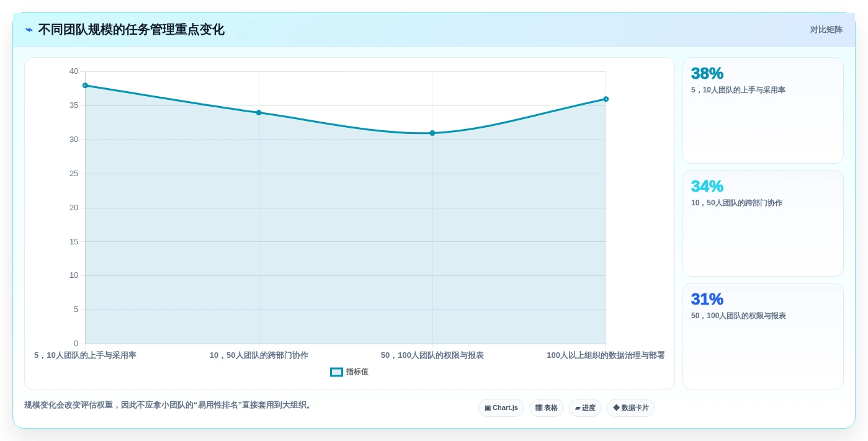Click y-axis tick label 0
Viewport: 868px width, 441px height.
tap(76, 344)
